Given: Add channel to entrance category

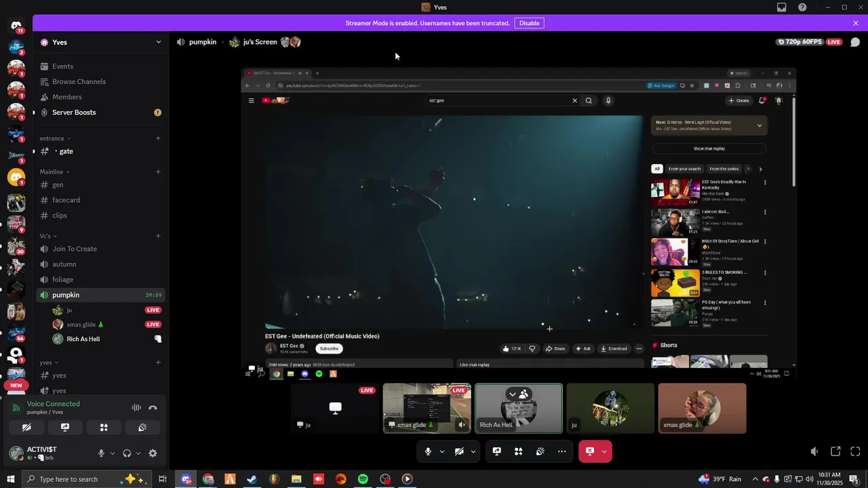Looking at the screenshot, I should [158, 138].
